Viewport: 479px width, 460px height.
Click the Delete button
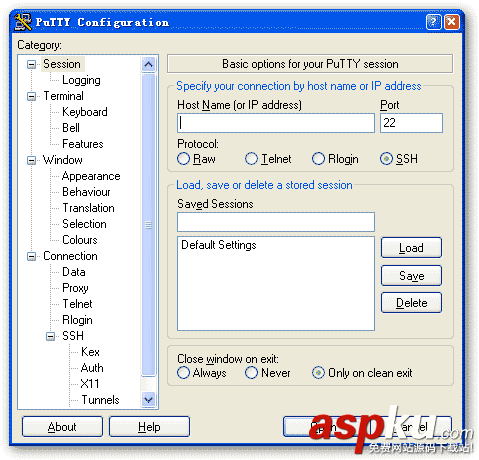(411, 303)
